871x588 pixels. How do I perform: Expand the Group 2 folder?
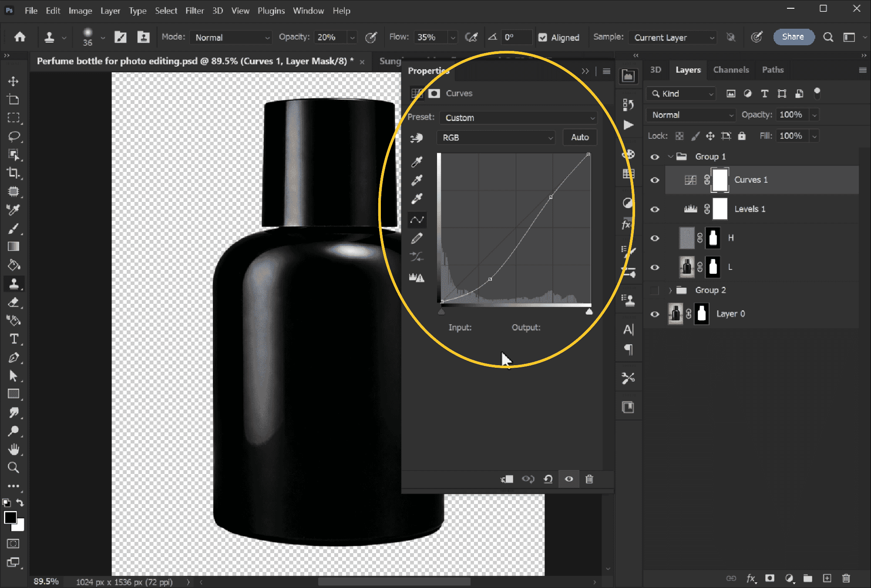pos(670,290)
